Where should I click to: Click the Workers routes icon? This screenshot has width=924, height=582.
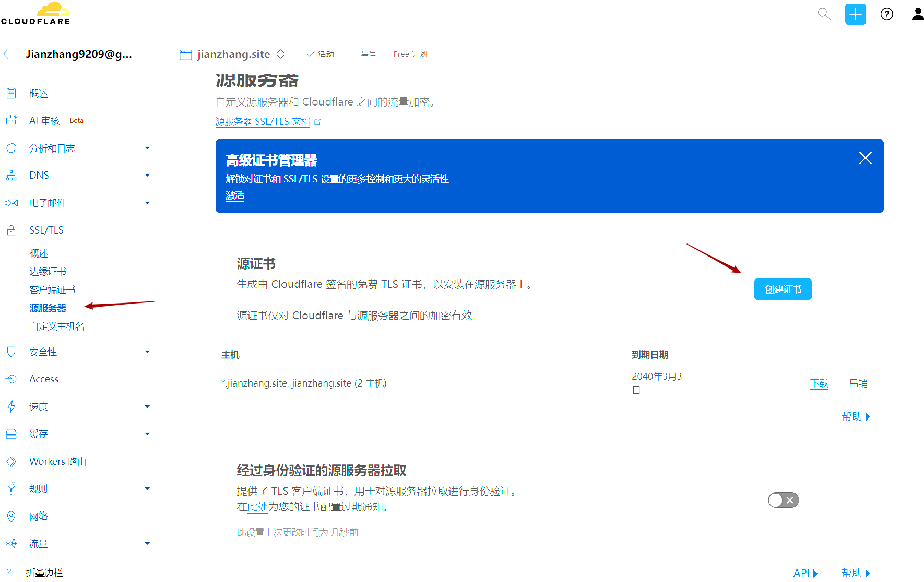click(x=11, y=462)
